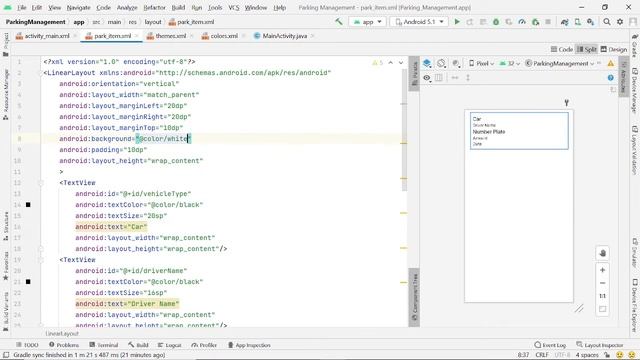Open the Problems tool window
The image size is (640, 360).
pos(64,345)
